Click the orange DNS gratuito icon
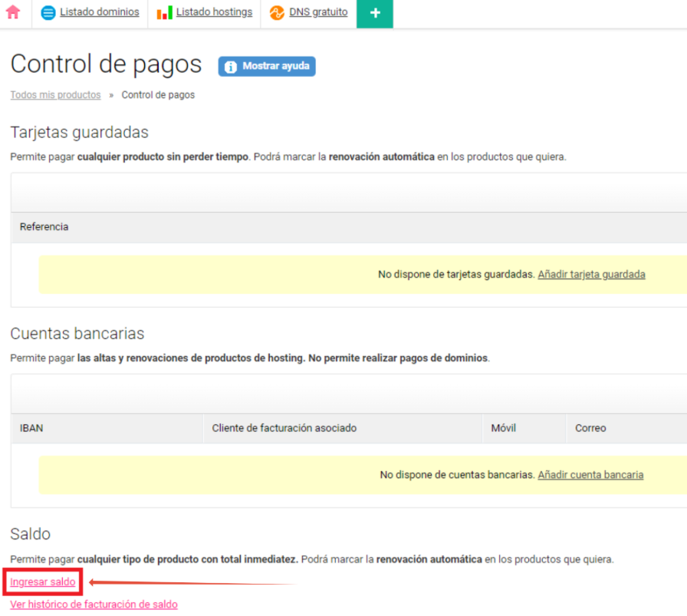This screenshot has height=616, width=687. click(277, 13)
